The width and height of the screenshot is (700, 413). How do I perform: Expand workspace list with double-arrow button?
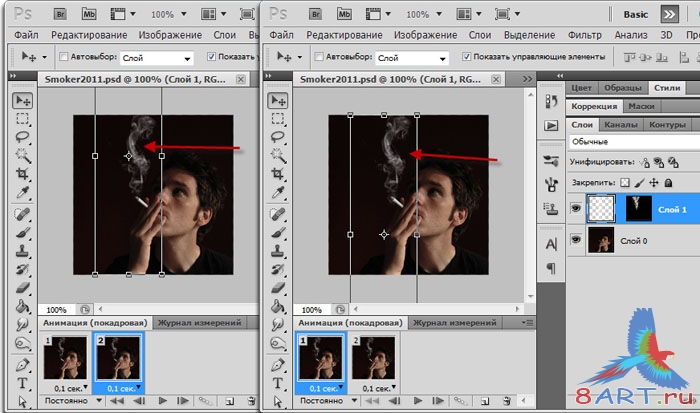[669, 14]
